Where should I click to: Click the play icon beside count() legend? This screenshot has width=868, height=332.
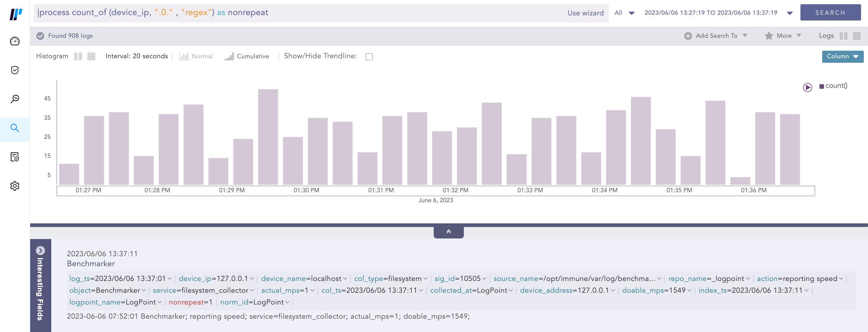pyautogui.click(x=807, y=87)
